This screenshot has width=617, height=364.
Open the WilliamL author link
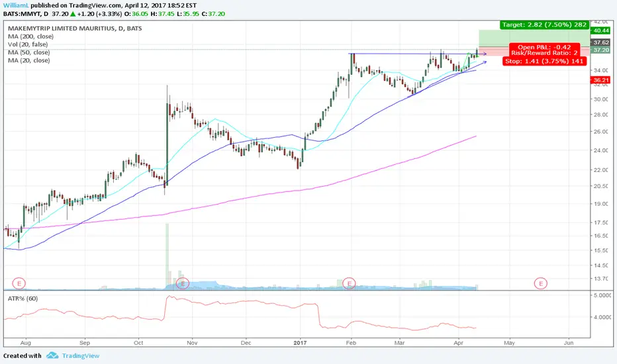tap(16, 5)
